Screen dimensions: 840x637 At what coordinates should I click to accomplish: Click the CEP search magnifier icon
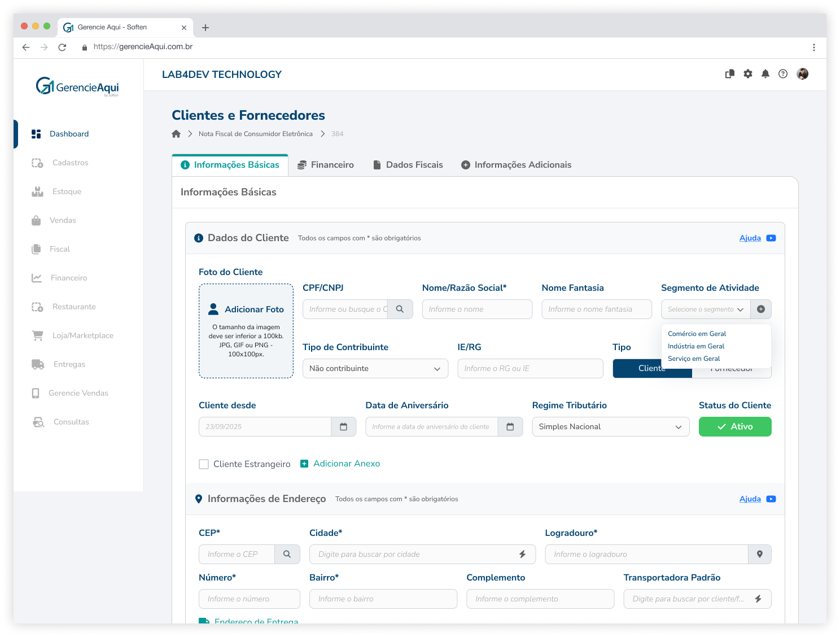pyautogui.click(x=287, y=555)
